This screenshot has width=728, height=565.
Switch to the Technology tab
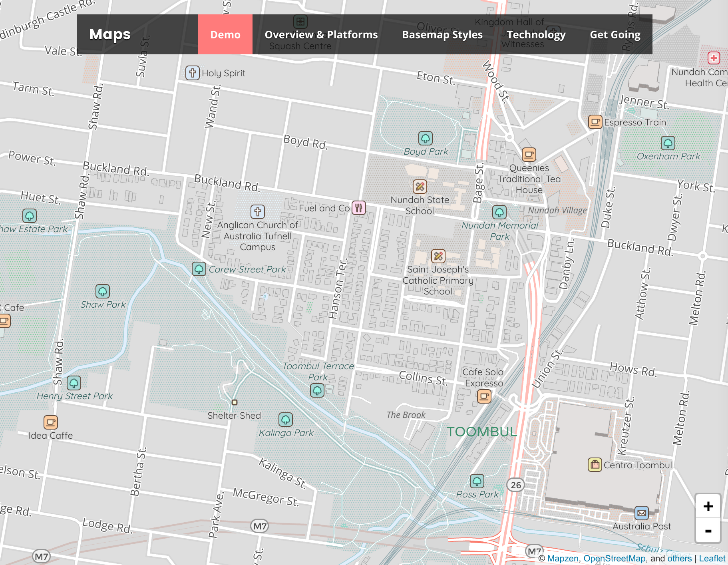tap(536, 35)
